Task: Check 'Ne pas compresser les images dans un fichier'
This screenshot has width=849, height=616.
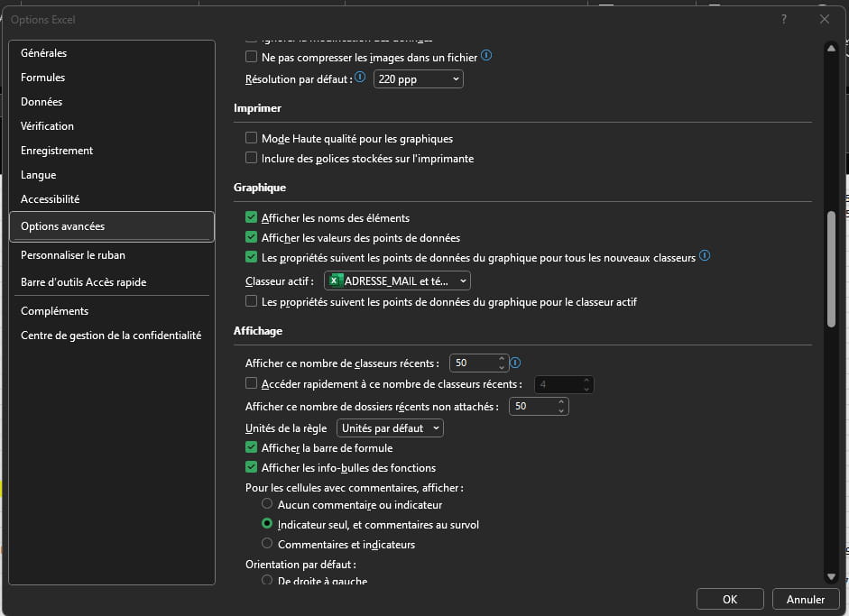Action: [251, 56]
